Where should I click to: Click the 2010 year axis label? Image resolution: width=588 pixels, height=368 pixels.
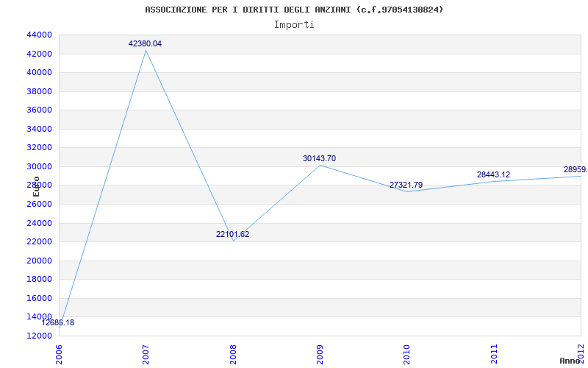pyautogui.click(x=407, y=353)
